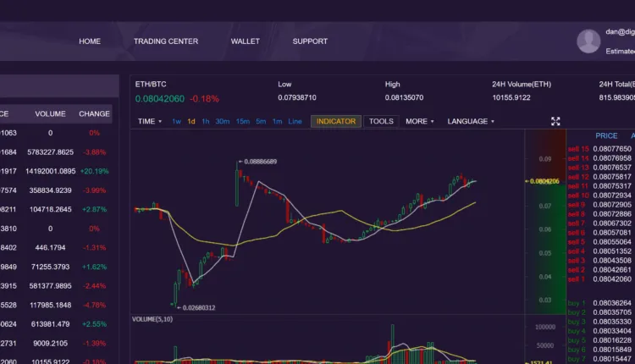Click the +20.19% change value
This screenshot has height=364, width=635.
(94, 171)
